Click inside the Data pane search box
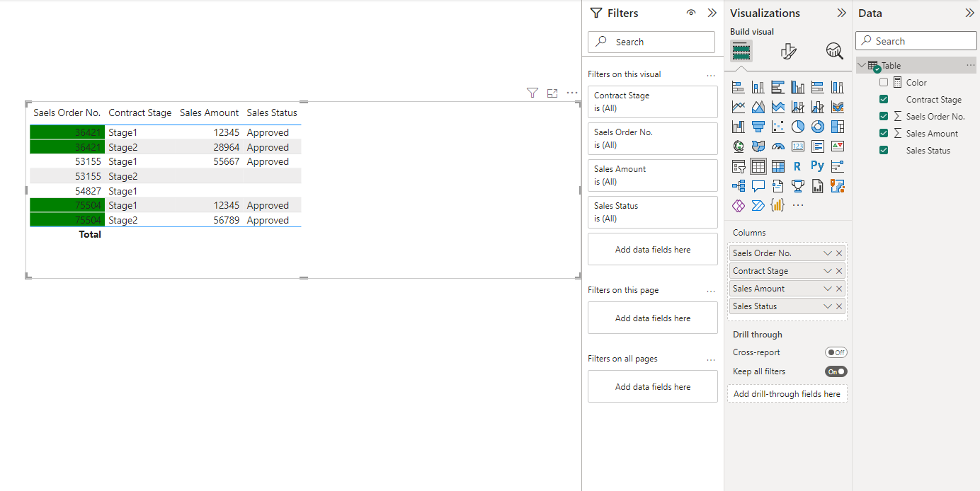 pyautogui.click(x=916, y=41)
